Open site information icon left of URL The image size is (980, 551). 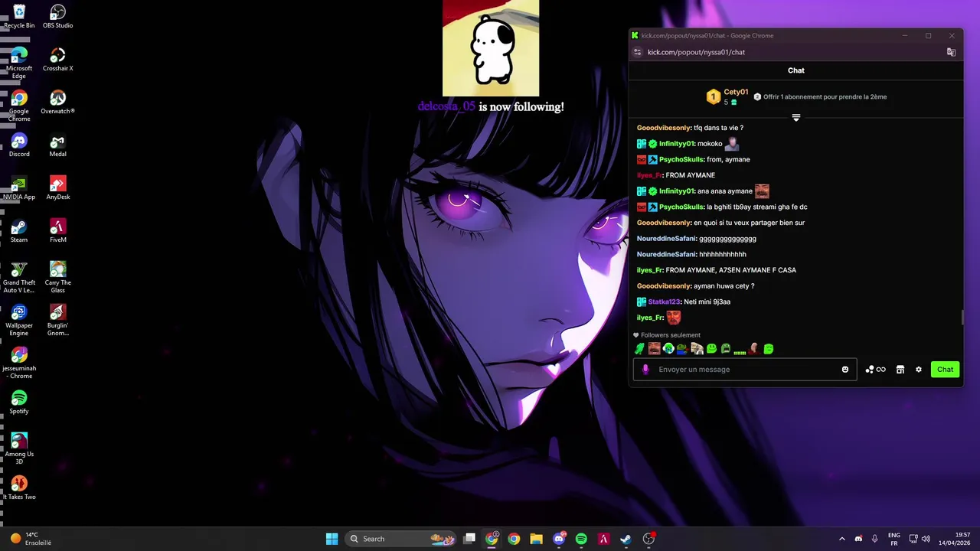(x=637, y=52)
